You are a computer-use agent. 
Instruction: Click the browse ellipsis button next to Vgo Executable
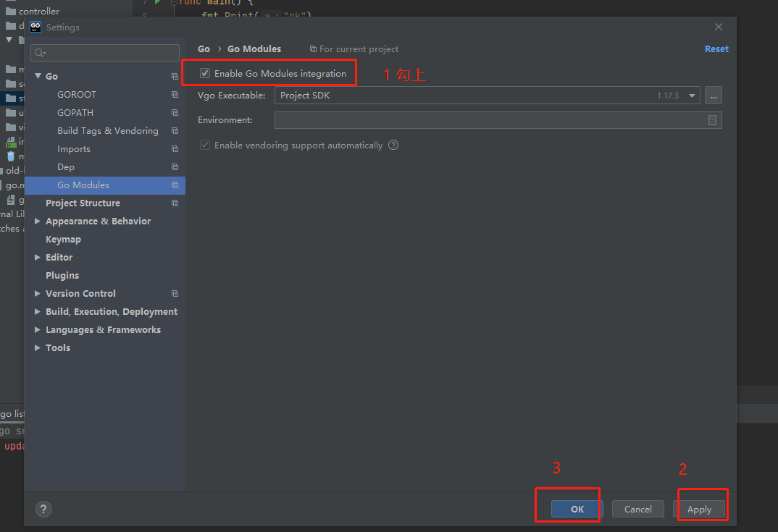point(714,96)
